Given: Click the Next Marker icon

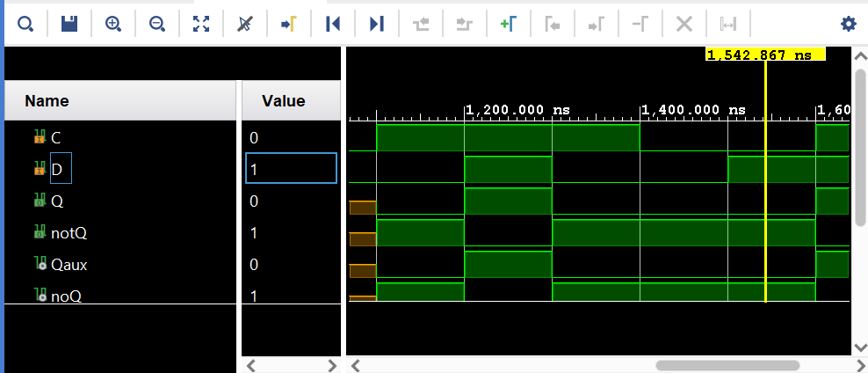Looking at the screenshot, I should pyautogui.click(x=596, y=24).
